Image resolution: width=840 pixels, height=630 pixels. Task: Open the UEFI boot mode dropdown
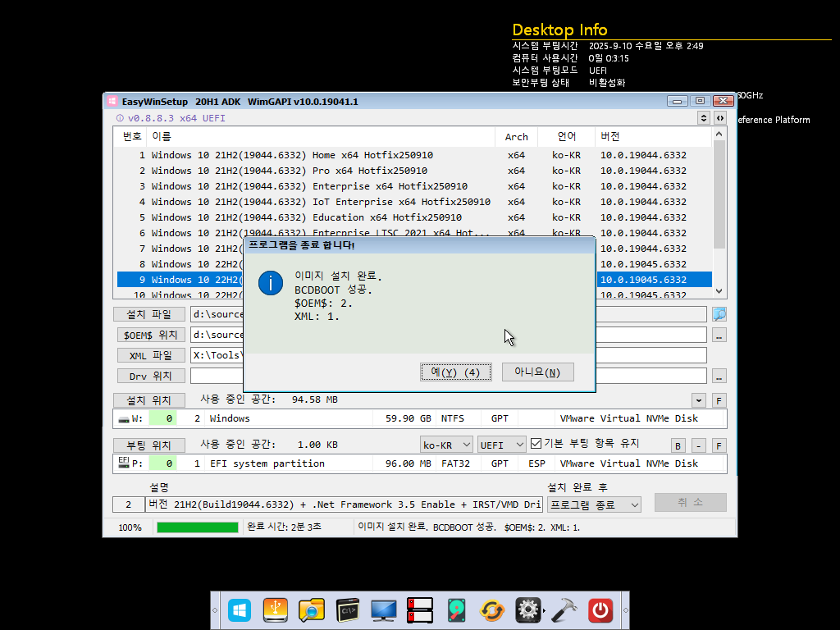click(x=501, y=445)
